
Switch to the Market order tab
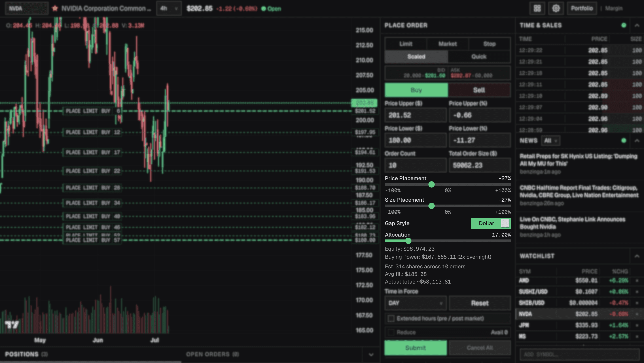447,44
